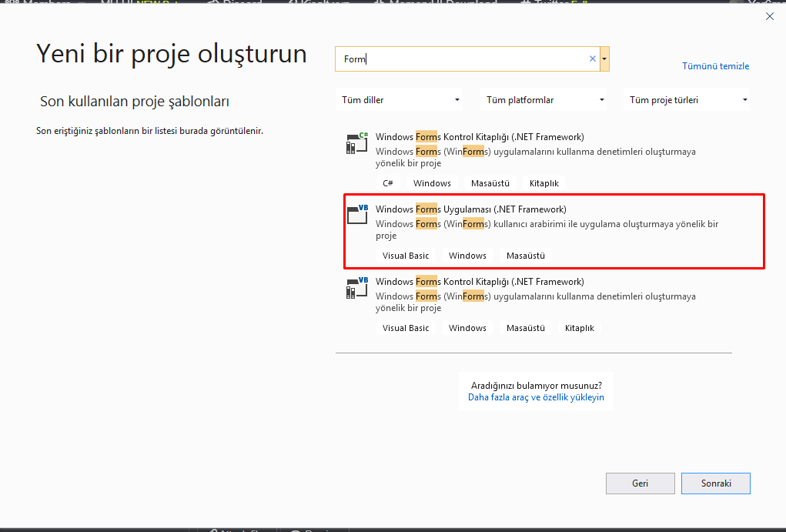Close the new project dialog

pos(770,16)
